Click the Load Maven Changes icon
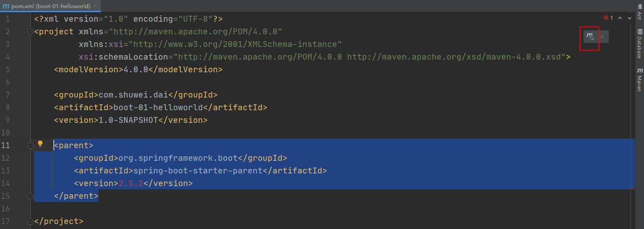Viewport: 644px width, 229px height. click(x=590, y=36)
